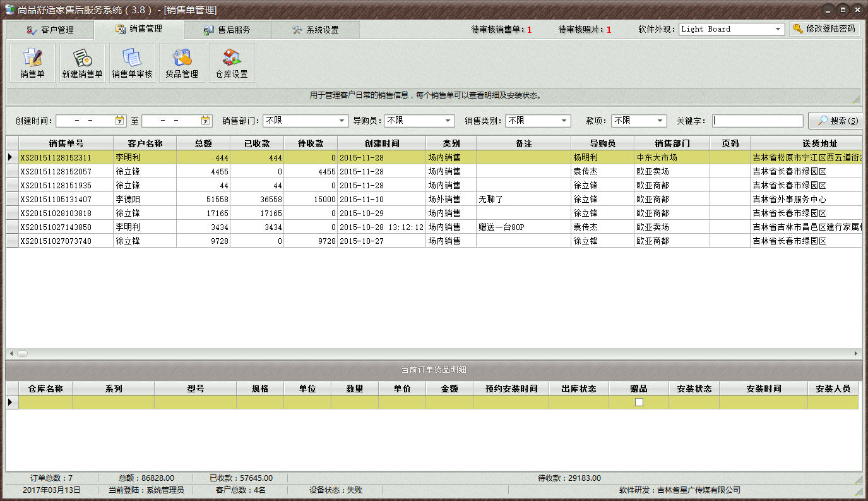Sort by 总额 column header
868x501 pixels.
203,143
